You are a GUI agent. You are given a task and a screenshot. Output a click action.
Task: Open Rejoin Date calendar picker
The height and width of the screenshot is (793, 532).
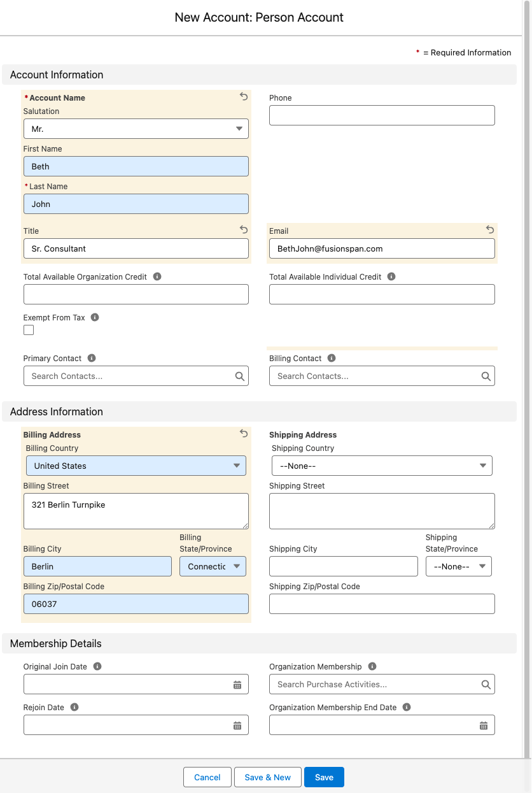pyautogui.click(x=237, y=725)
